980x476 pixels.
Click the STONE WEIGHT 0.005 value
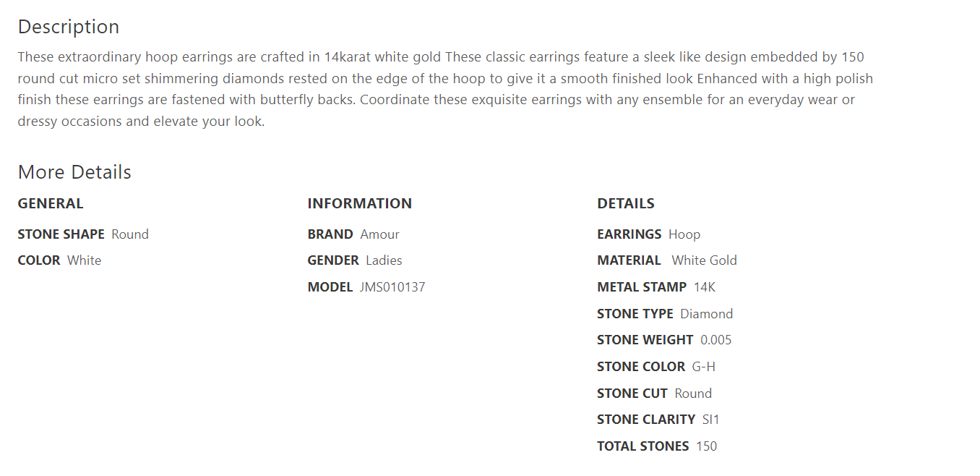[x=715, y=340]
